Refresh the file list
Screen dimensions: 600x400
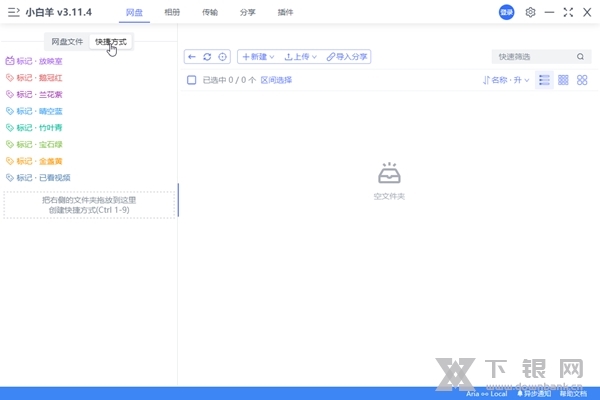click(207, 57)
